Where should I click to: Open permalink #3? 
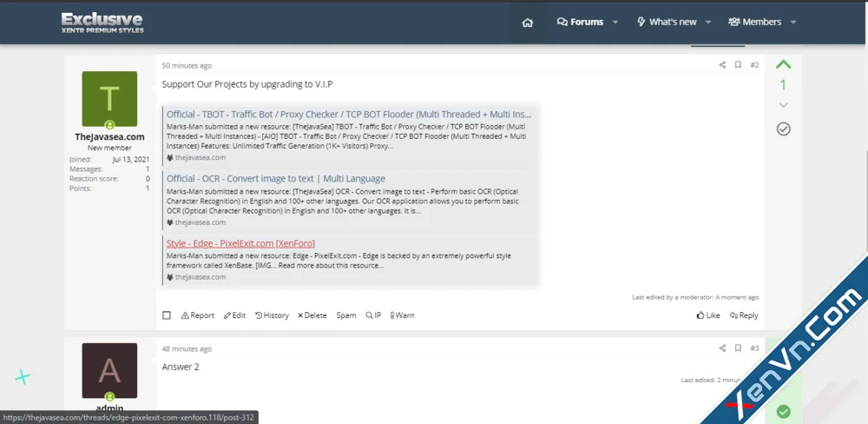pyautogui.click(x=754, y=348)
